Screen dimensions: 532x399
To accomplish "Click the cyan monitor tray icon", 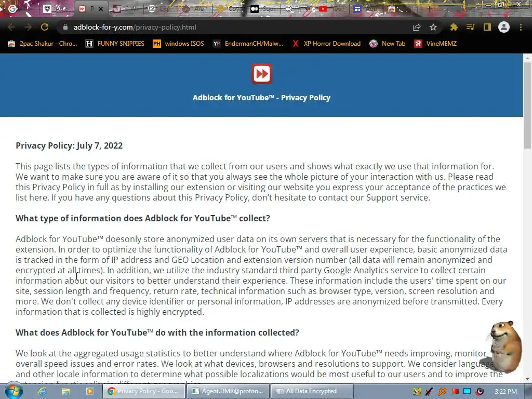I will pos(467,392).
